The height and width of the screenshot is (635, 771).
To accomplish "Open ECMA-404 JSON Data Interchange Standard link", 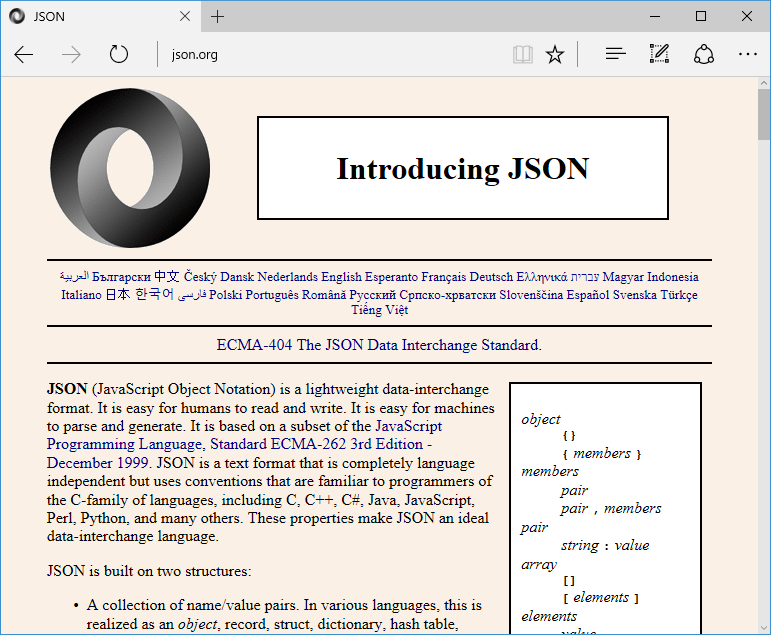I will click(x=379, y=345).
